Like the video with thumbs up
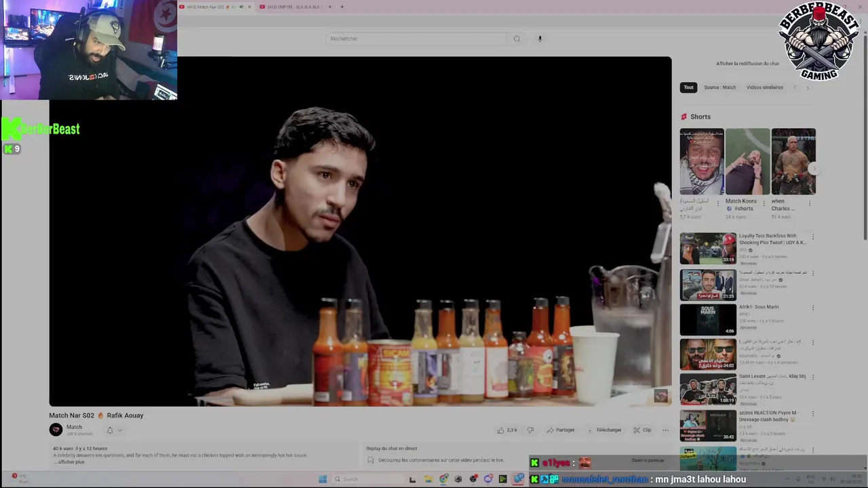This screenshot has height=488, width=868. coord(507,430)
